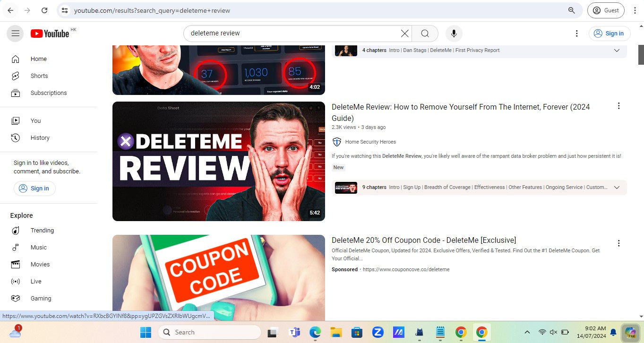
Task: Clear the search box with the X
Action: point(404,33)
